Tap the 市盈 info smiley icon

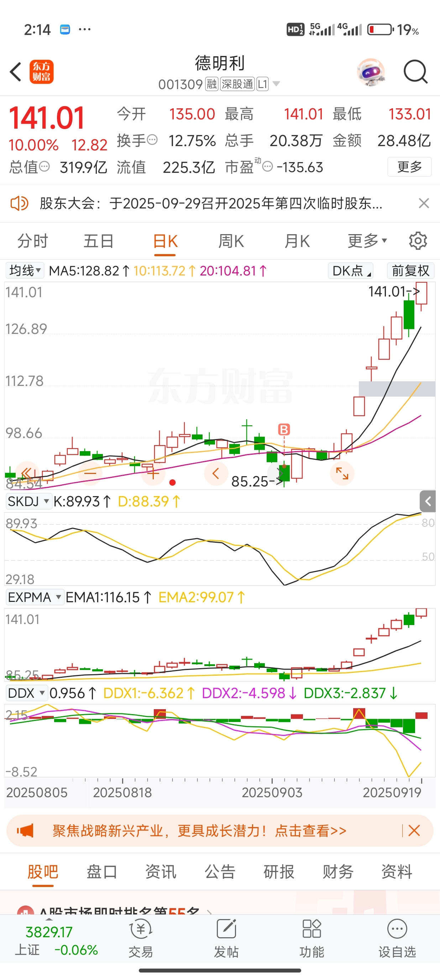(x=267, y=166)
